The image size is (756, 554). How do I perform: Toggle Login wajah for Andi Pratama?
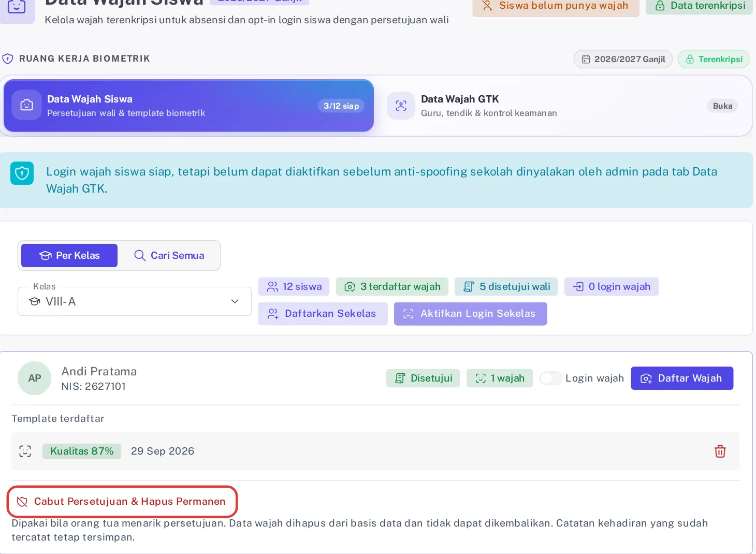pos(550,378)
